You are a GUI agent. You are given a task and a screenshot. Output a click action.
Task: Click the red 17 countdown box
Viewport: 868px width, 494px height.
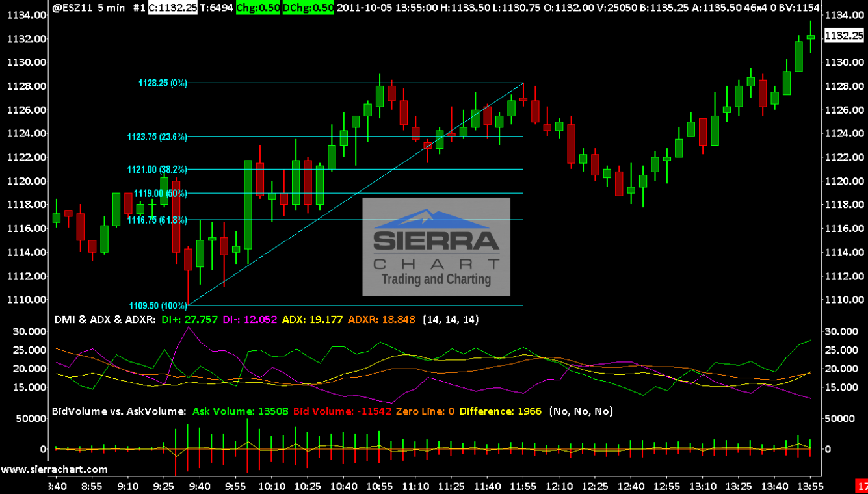click(x=861, y=486)
